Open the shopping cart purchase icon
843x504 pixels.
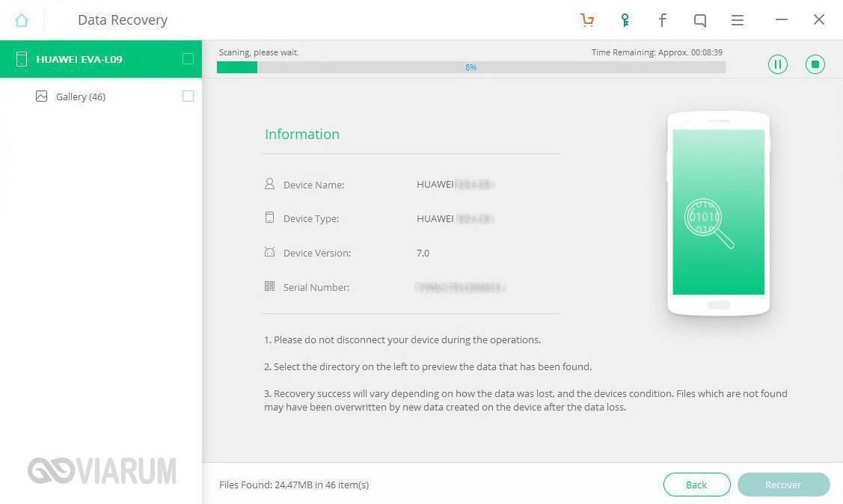587,20
